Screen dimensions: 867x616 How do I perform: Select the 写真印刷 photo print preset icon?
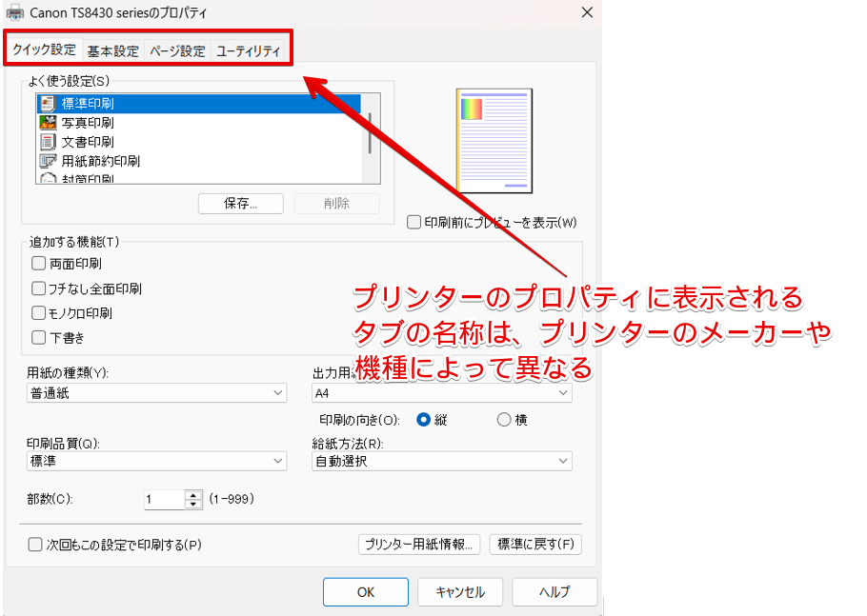click(x=49, y=122)
